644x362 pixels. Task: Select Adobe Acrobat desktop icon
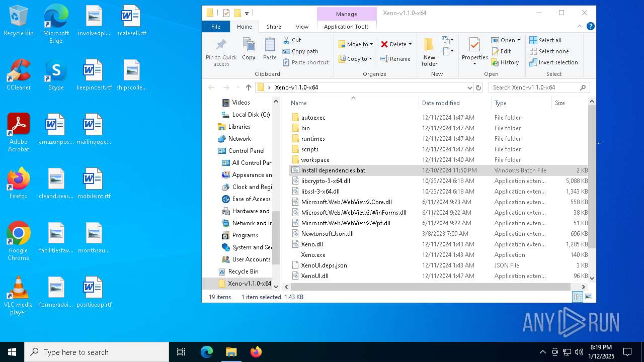point(19,133)
